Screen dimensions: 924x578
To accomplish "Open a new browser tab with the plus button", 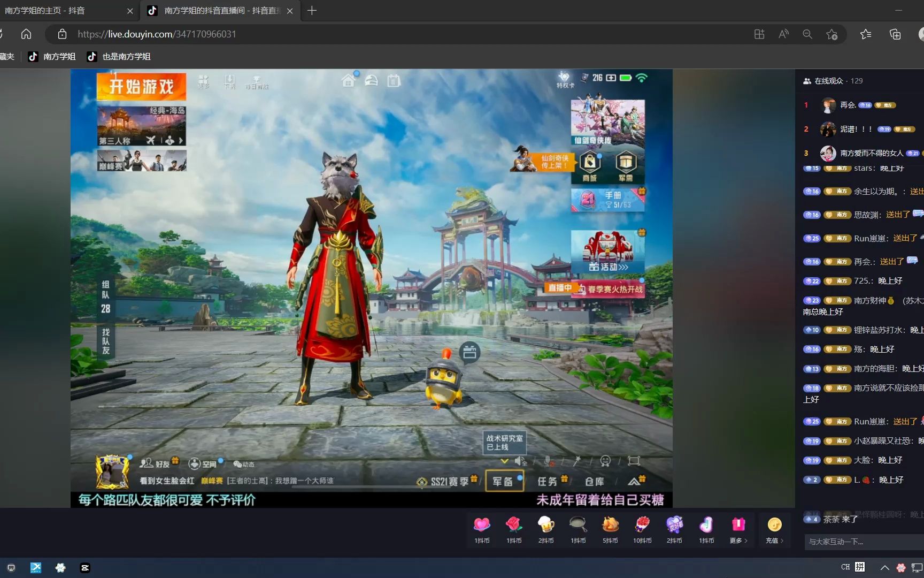I will (312, 11).
